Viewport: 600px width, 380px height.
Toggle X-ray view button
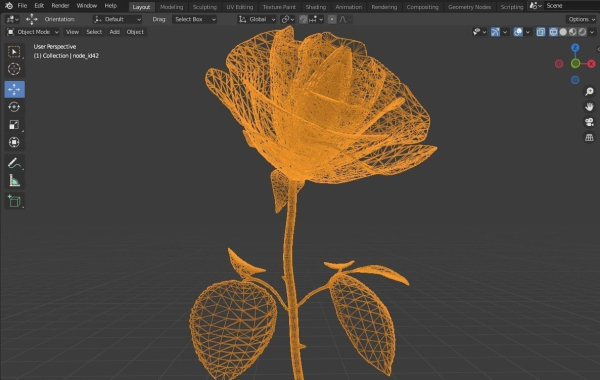point(541,32)
